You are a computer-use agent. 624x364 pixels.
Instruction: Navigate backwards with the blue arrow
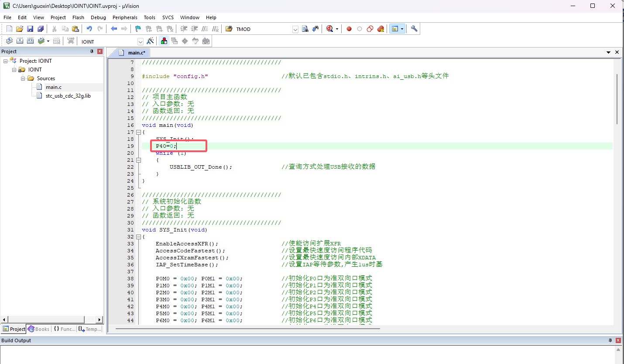(114, 29)
